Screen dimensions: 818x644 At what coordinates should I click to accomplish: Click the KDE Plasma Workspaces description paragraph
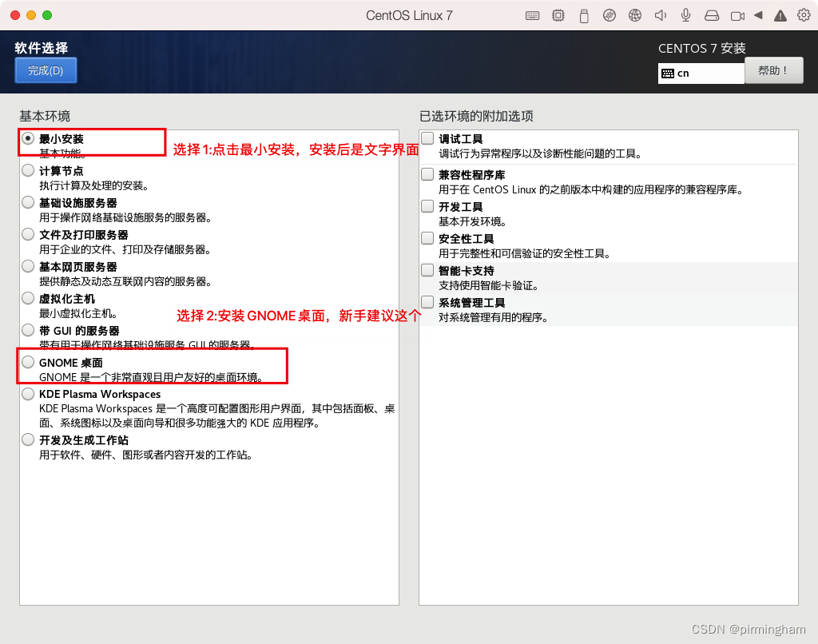coord(217,416)
